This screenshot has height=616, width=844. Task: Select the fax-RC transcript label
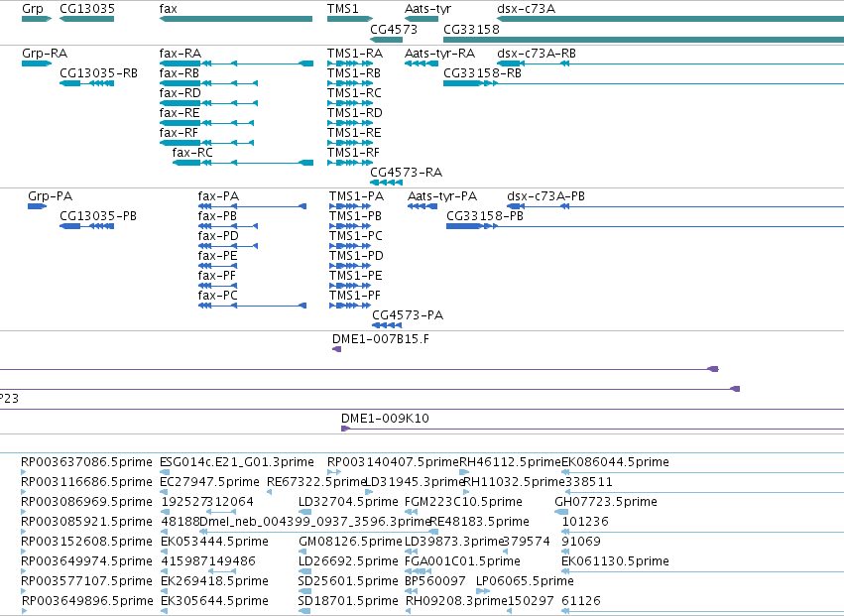coord(192,153)
